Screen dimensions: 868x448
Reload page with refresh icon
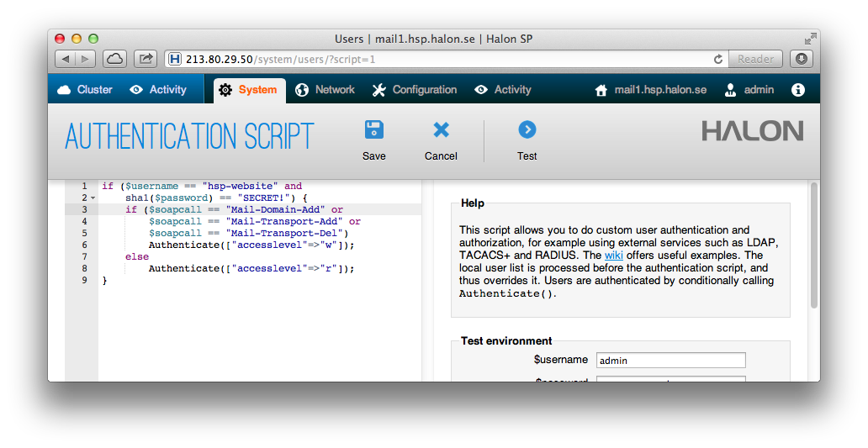pyautogui.click(x=718, y=59)
